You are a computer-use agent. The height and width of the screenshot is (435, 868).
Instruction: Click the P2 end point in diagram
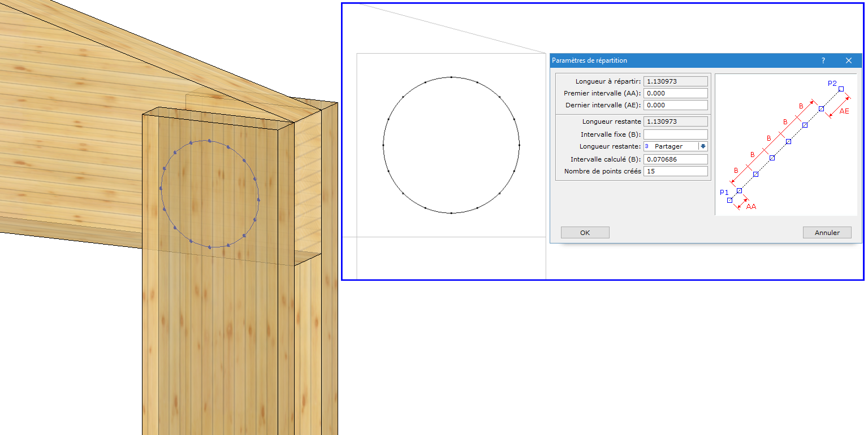[841, 89]
